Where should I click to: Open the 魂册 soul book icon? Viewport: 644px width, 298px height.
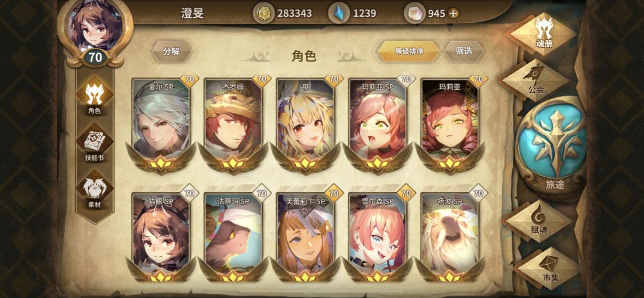(x=543, y=33)
